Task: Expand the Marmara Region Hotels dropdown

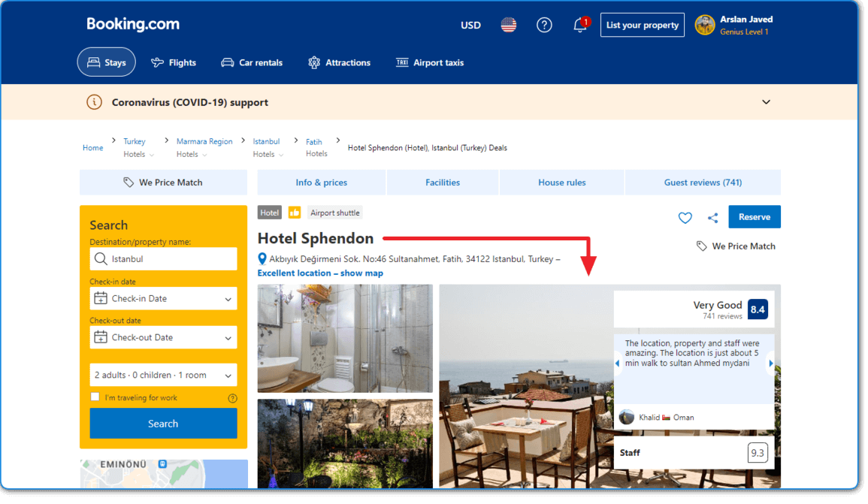Action: pos(192,154)
